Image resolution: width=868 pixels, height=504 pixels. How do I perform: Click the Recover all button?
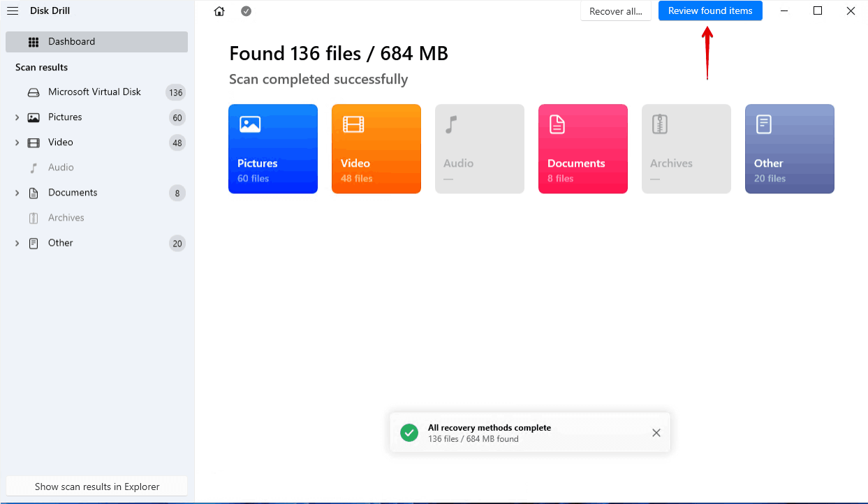[615, 11]
